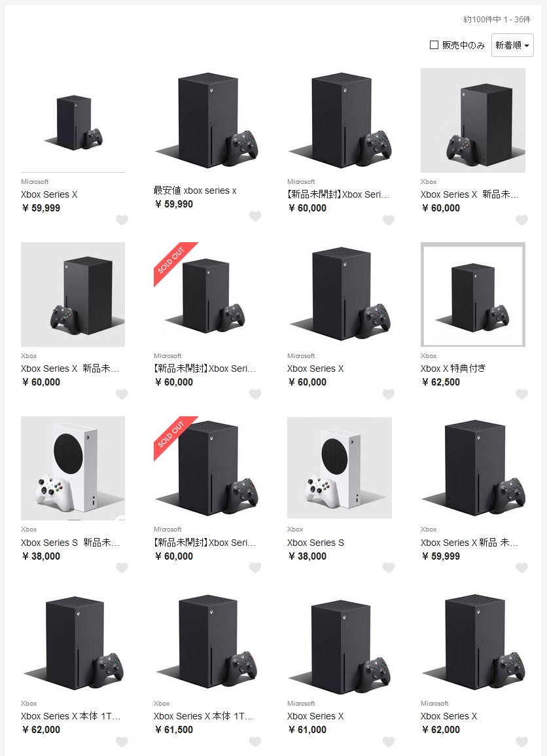Tap heart icon for ¥38,000 Xbox Series S 新品未 listing
This screenshot has width=547, height=756.
click(122, 568)
